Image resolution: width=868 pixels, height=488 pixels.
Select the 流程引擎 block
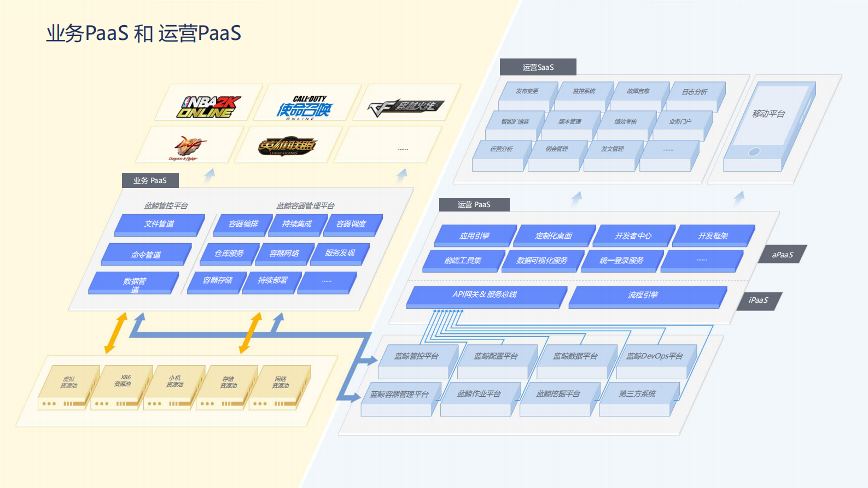[643, 296]
